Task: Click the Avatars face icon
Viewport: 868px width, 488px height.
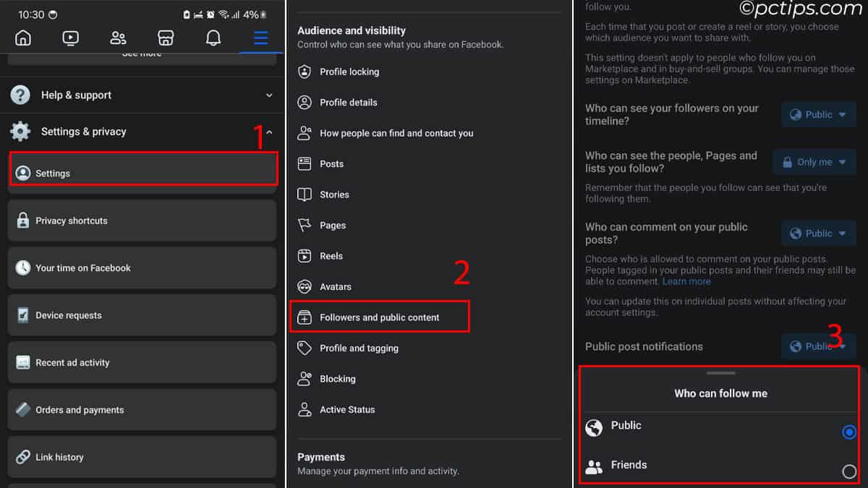Action: tap(305, 287)
